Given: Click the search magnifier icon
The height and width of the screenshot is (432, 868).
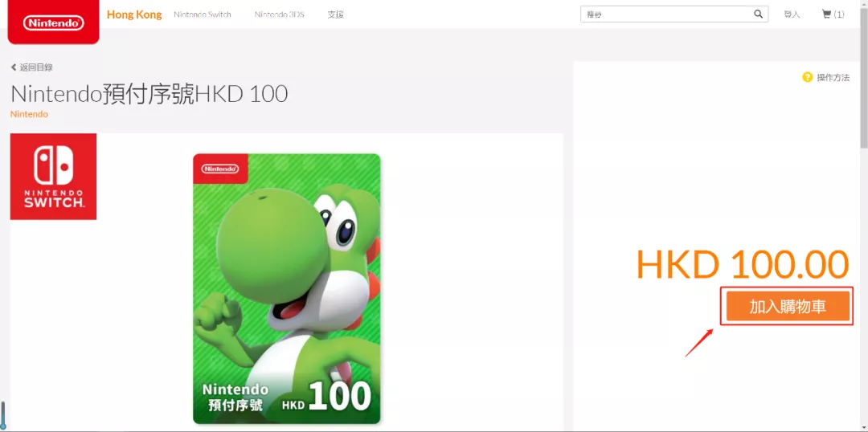Looking at the screenshot, I should tap(758, 14).
